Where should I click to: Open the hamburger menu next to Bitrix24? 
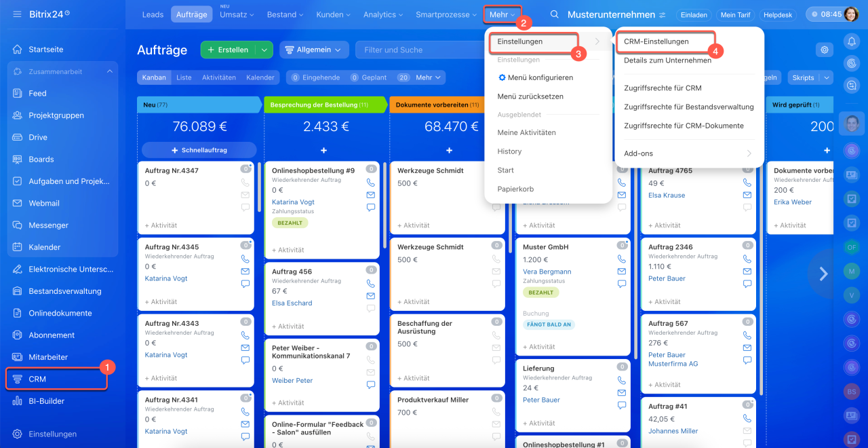pyautogui.click(x=17, y=14)
